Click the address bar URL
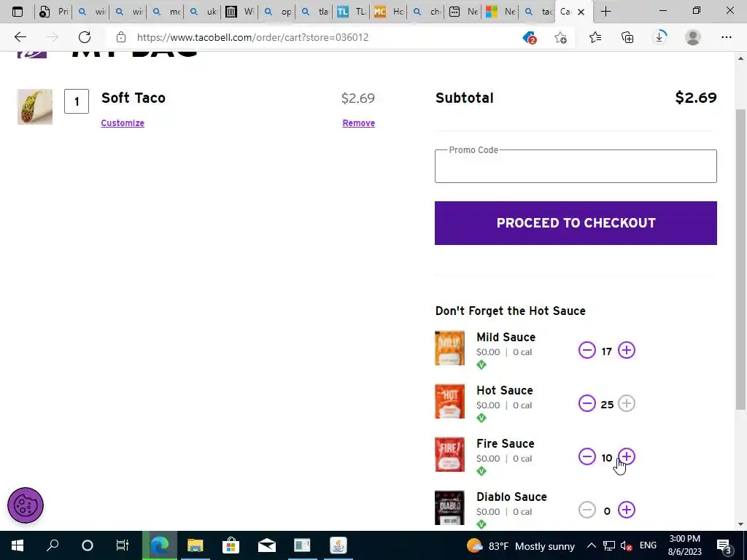Screen dimensions: 747x560 tap(252, 37)
